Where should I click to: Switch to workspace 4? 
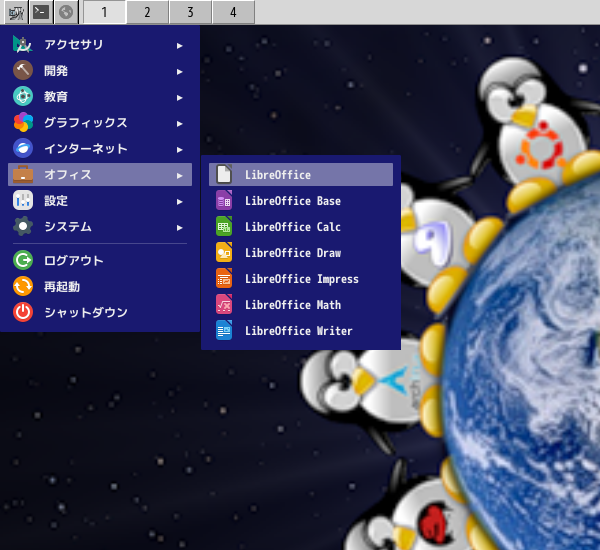[x=233, y=12]
